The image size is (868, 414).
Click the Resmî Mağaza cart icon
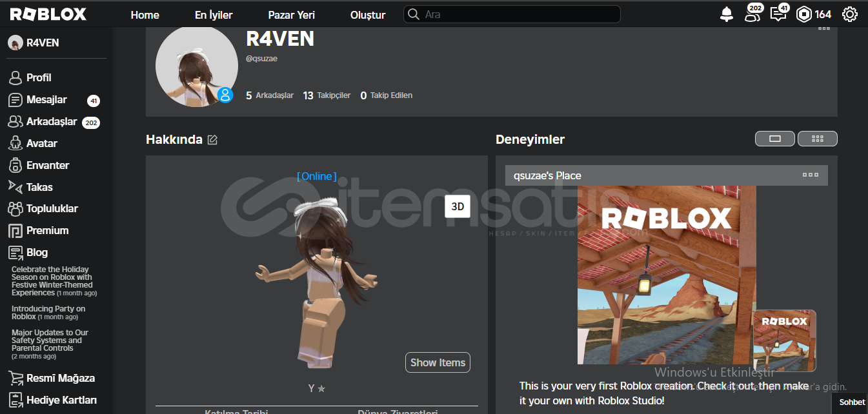[x=15, y=379]
